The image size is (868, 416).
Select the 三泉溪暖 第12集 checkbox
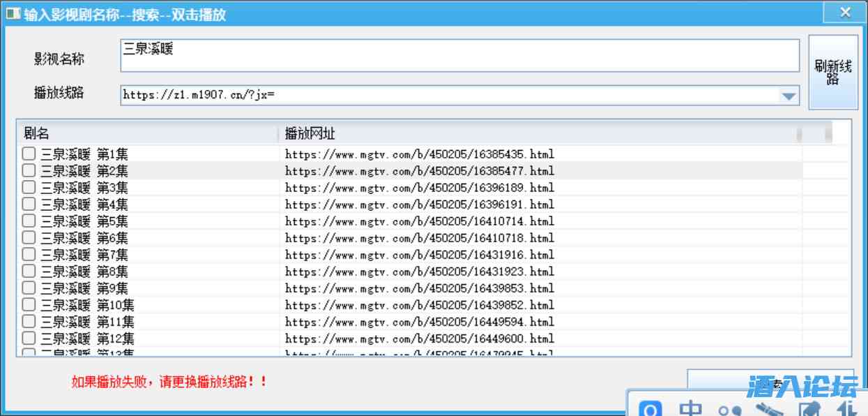click(29, 339)
